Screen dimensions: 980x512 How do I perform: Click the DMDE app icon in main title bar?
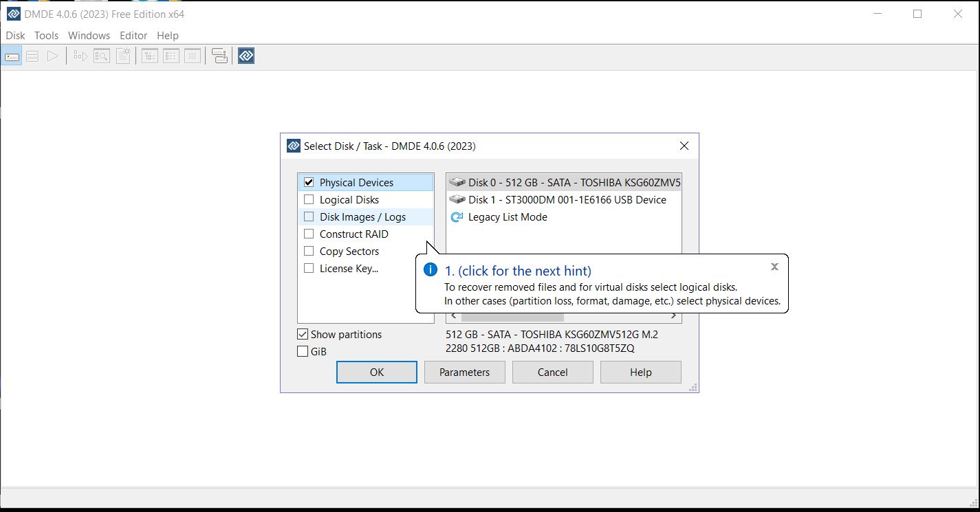(13, 14)
